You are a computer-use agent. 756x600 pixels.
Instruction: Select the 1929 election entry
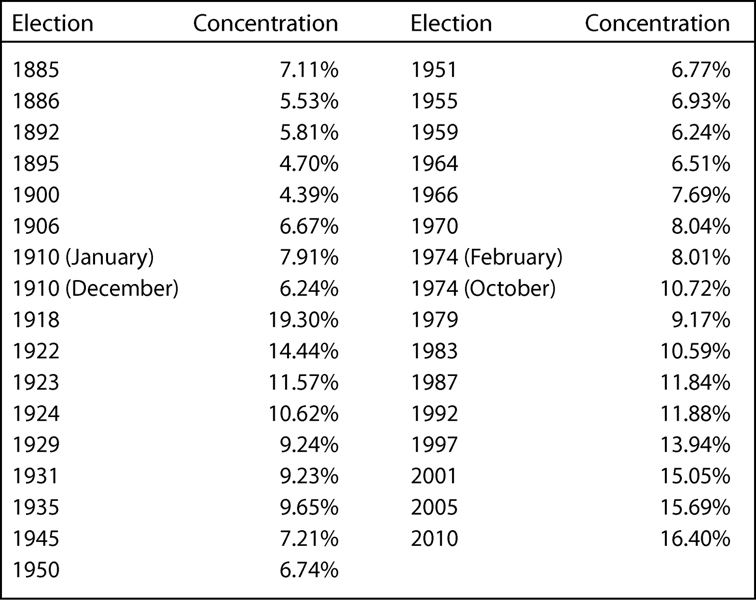coord(37,446)
